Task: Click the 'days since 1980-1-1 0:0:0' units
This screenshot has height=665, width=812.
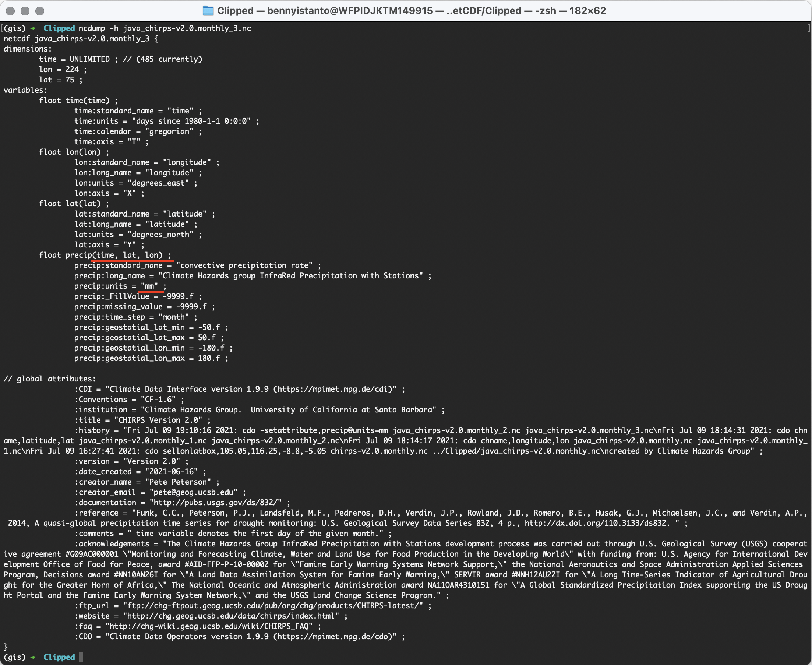Action: 191,122
